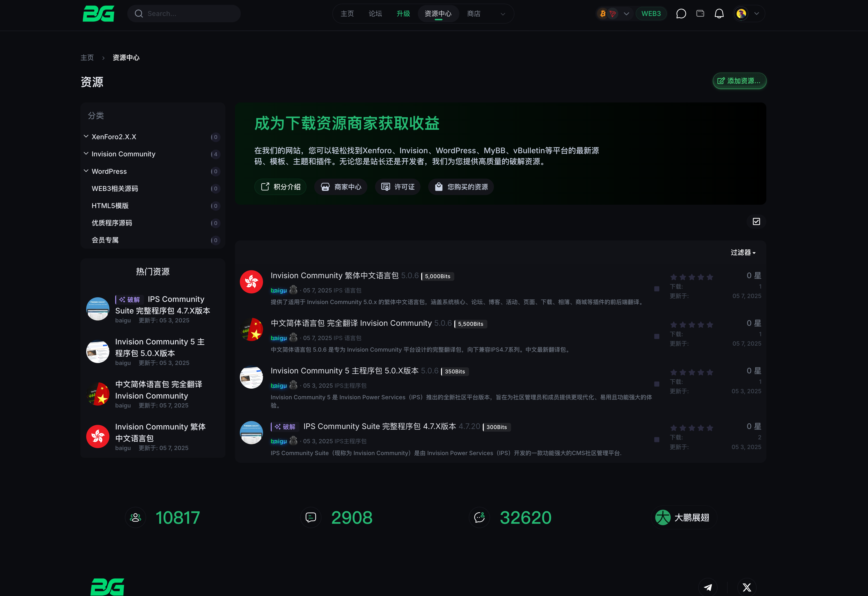The width and height of the screenshot is (868, 596).
Task: Click the BG site logo in header
Action: [98, 14]
